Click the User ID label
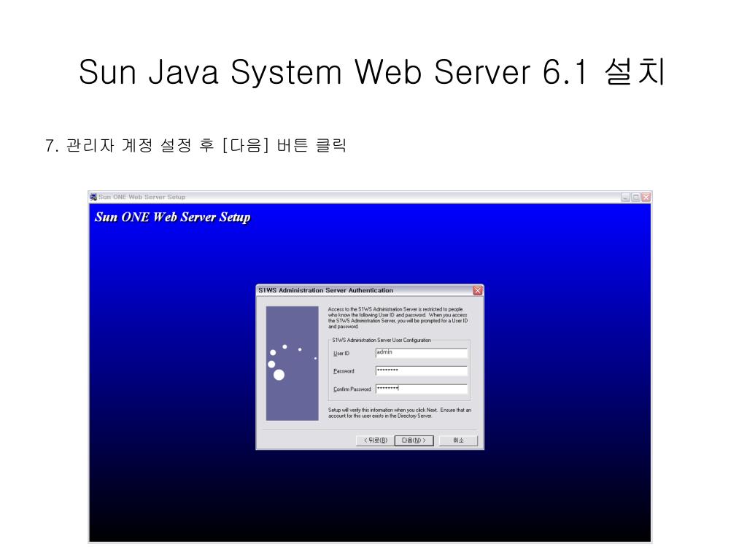The width and height of the screenshot is (747, 560). pos(341,354)
